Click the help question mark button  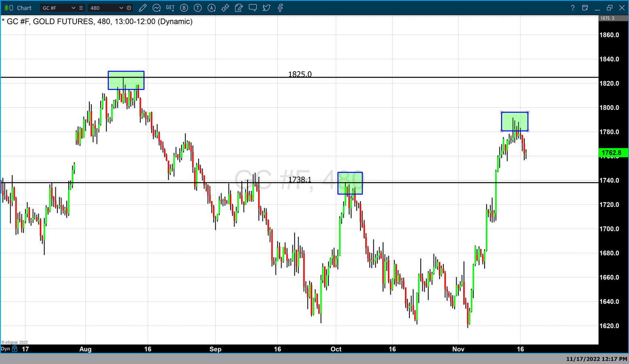pos(572,8)
